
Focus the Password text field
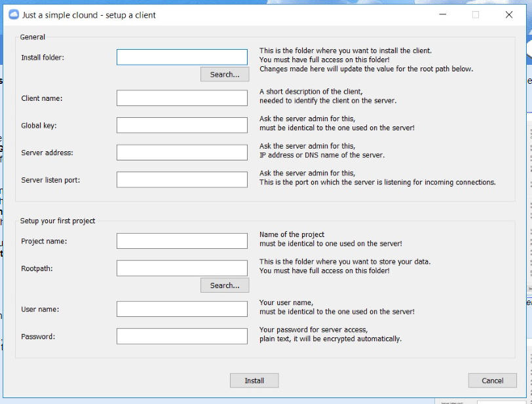pos(182,337)
